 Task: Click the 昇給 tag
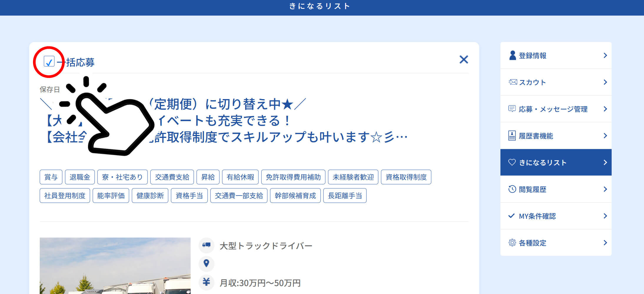pyautogui.click(x=208, y=177)
